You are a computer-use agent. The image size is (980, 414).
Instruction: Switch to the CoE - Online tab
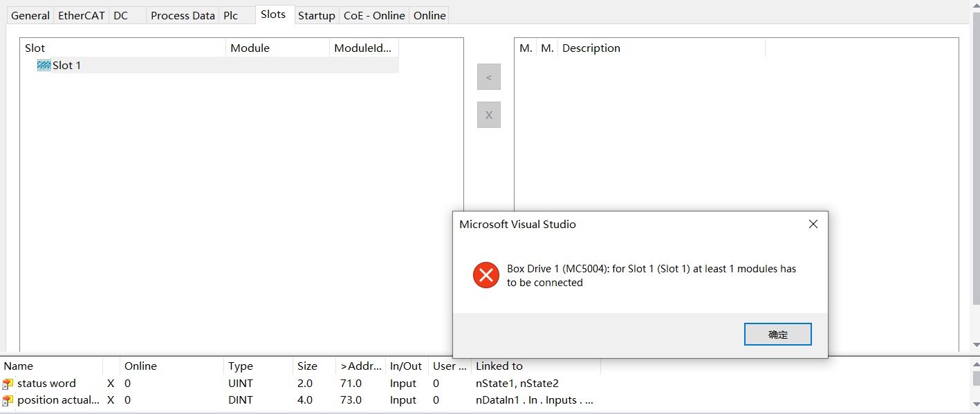(x=374, y=15)
